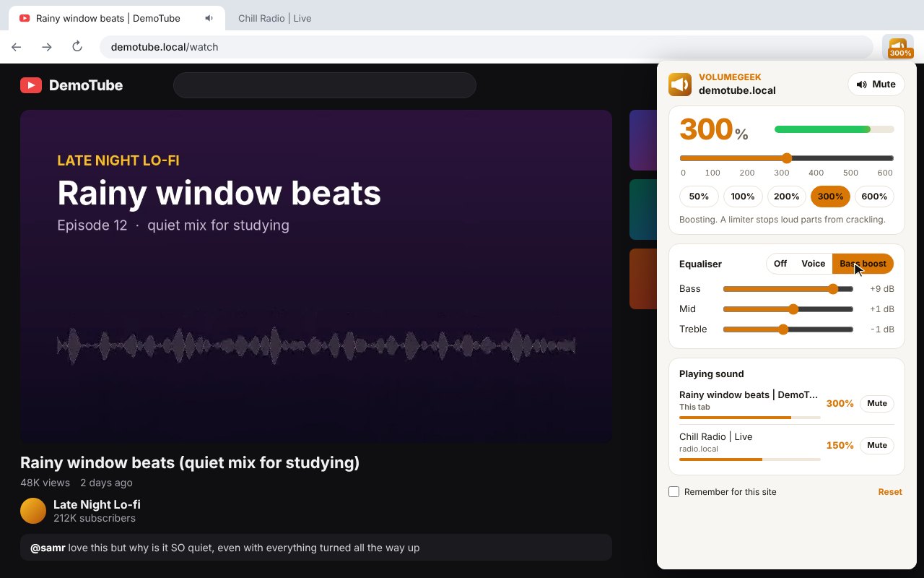Click the Mute button in popup header
Viewport: 924px width, 578px height.
pos(876,85)
